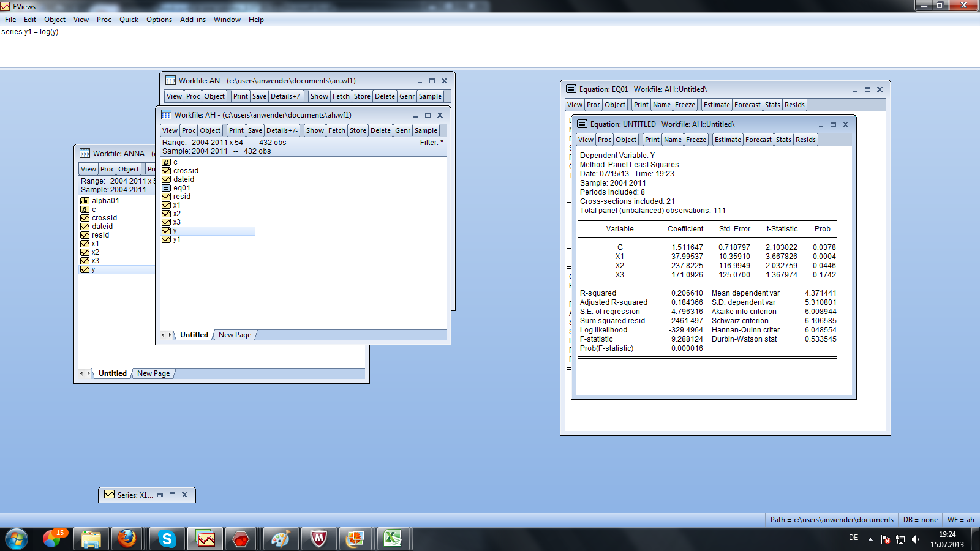Show hidden system tray icons

pos(870,539)
